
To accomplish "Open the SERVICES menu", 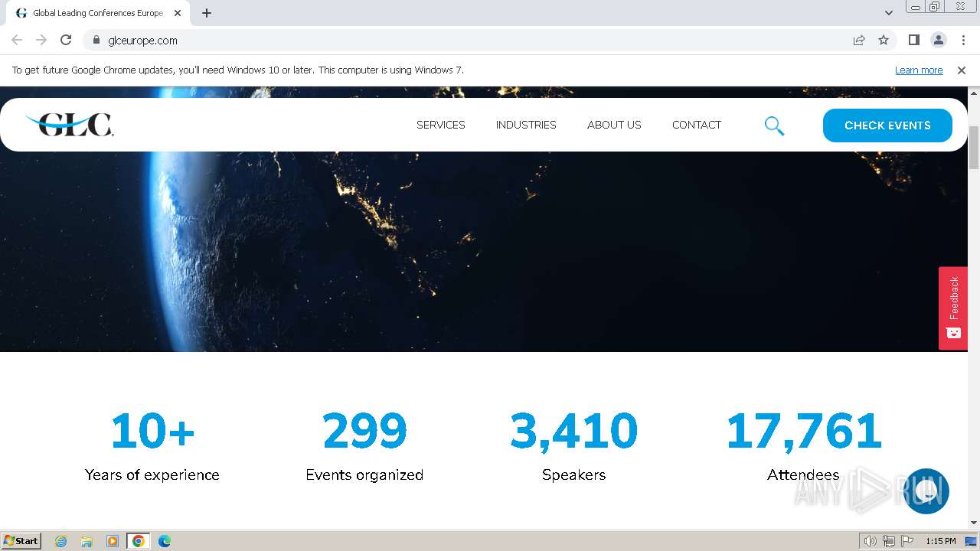I will tap(441, 125).
